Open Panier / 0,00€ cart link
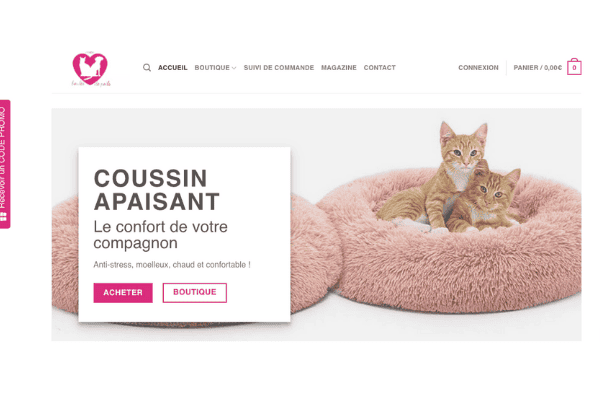 pyautogui.click(x=537, y=68)
